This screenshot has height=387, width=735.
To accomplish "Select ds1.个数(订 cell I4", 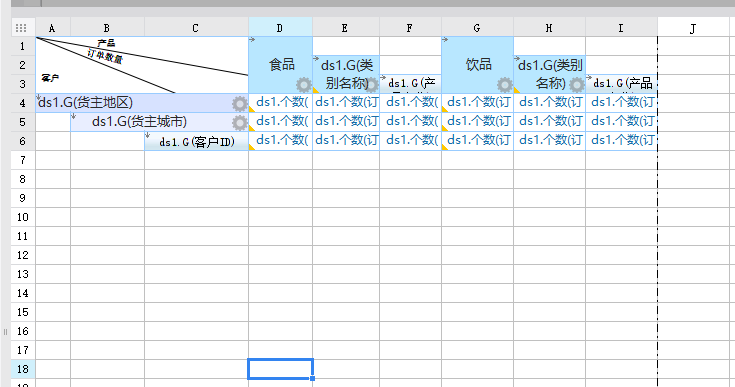I will [622, 103].
